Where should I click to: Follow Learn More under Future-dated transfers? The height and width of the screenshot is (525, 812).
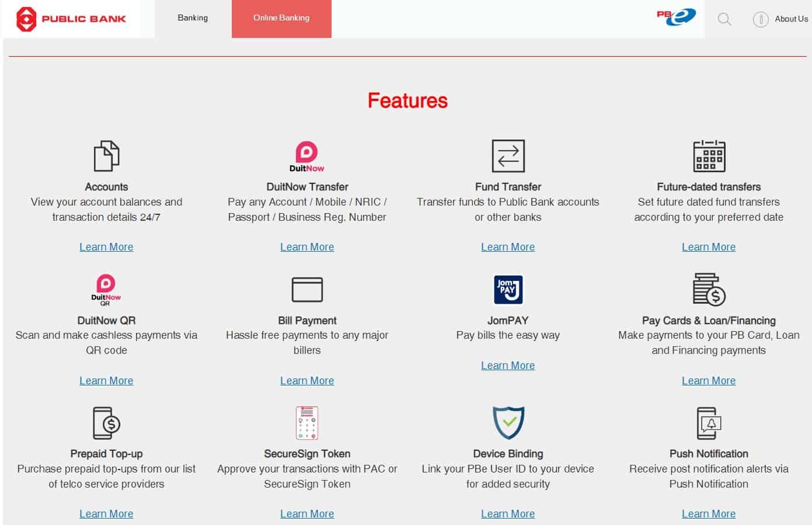pos(709,247)
